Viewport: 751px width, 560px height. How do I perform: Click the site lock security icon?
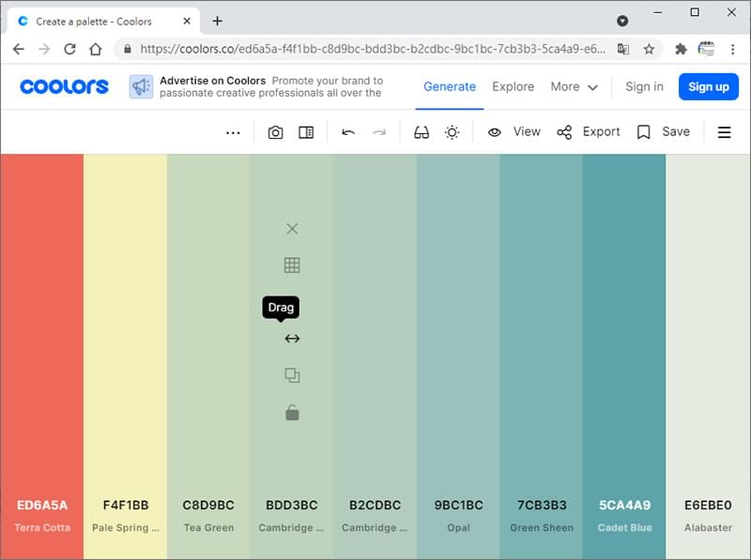click(128, 49)
